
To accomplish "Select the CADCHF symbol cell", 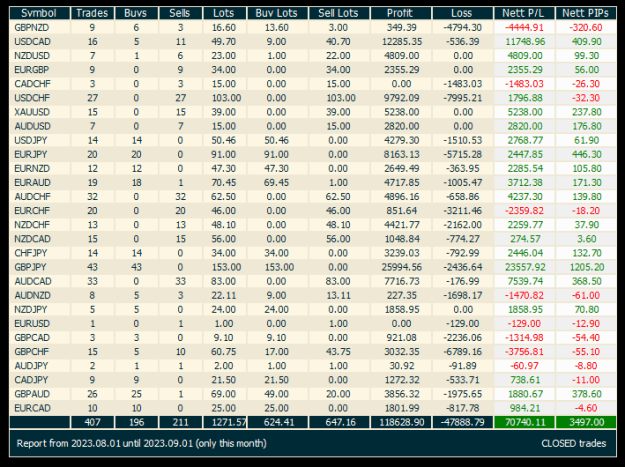I will pos(39,84).
